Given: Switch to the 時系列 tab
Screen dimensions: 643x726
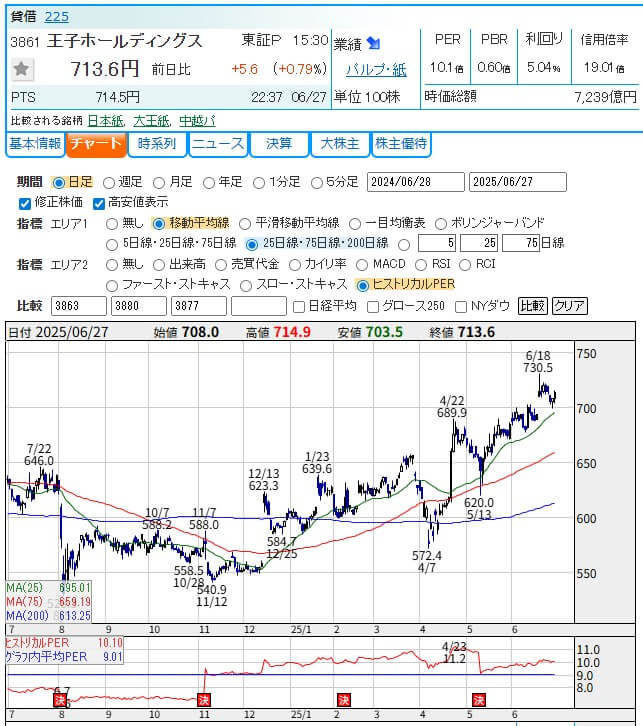Looking at the screenshot, I should coord(157,144).
